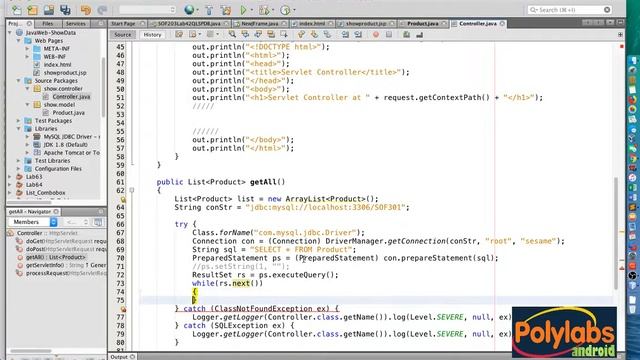Viewport: 640px width, 360px height.
Task: Click the Toggle Bookmark icon
Action: (x=327, y=35)
